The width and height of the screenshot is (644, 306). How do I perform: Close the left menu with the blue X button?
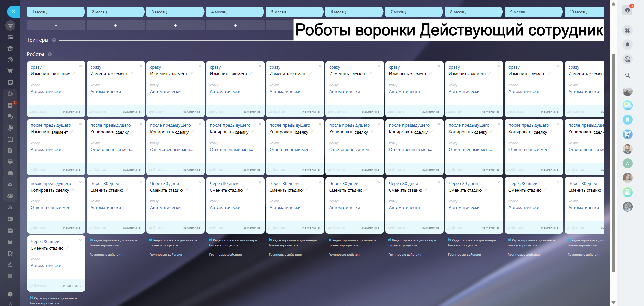[13, 12]
